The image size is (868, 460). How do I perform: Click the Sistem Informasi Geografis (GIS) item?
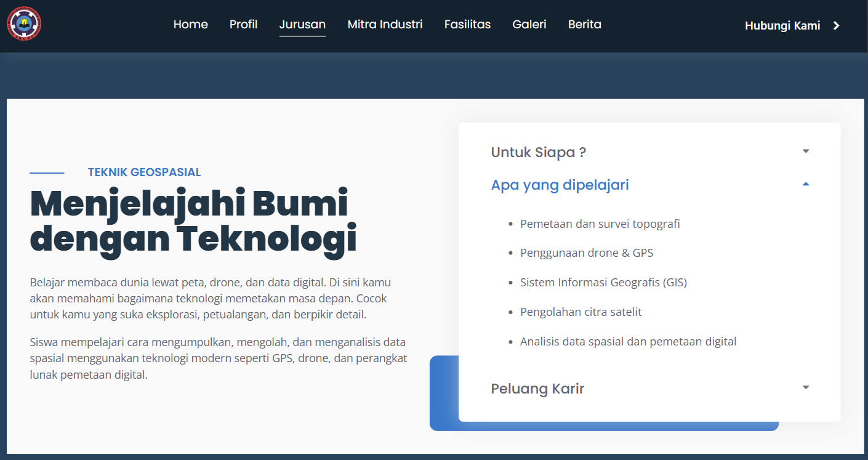pos(603,283)
